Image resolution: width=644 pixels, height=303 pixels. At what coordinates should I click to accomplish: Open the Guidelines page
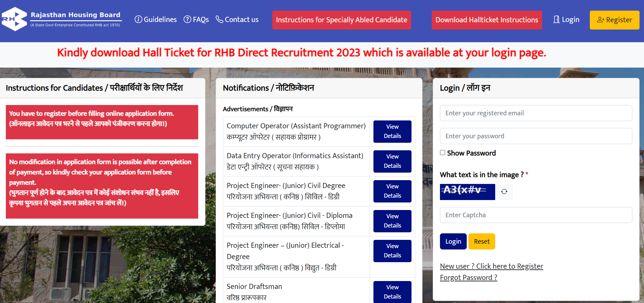(x=156, y=20)
